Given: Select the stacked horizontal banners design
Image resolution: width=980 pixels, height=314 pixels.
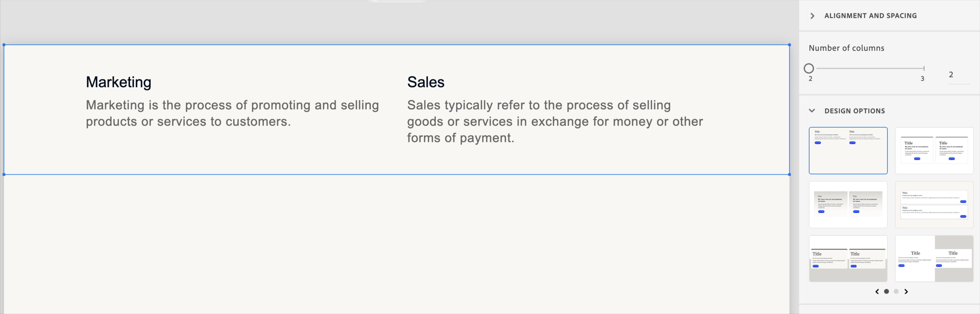Looking at the screenshot, I should (934, 204).
